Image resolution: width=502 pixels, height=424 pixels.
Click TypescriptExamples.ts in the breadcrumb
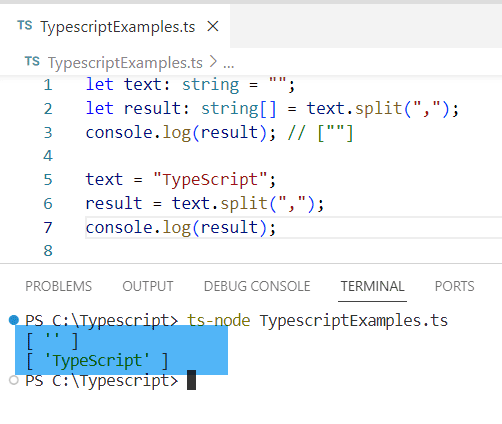(x=125, y=63)
